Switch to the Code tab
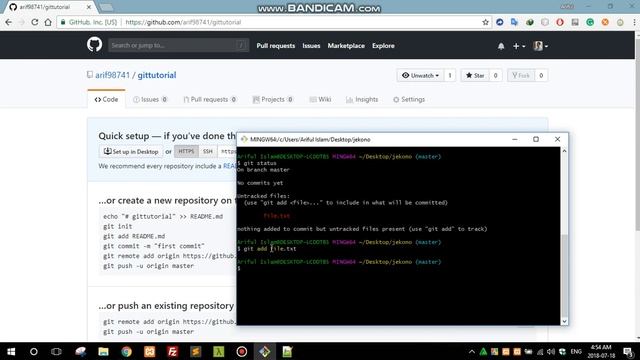The height and width of the screenshot is (360, 640). coord(106,99)
